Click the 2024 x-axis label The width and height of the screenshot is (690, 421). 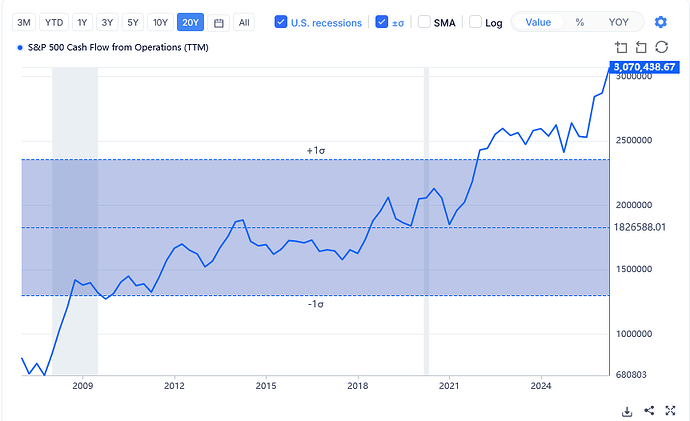click(x=541, y=386)
